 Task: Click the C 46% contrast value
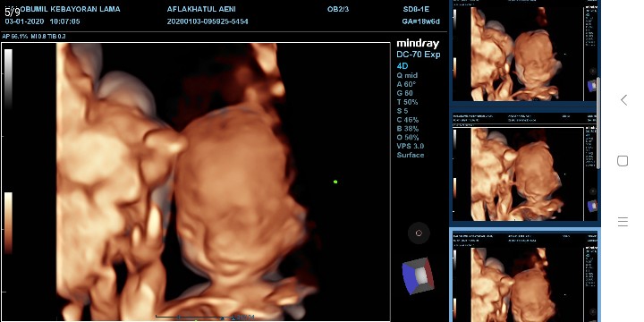[x=408, y=120]
